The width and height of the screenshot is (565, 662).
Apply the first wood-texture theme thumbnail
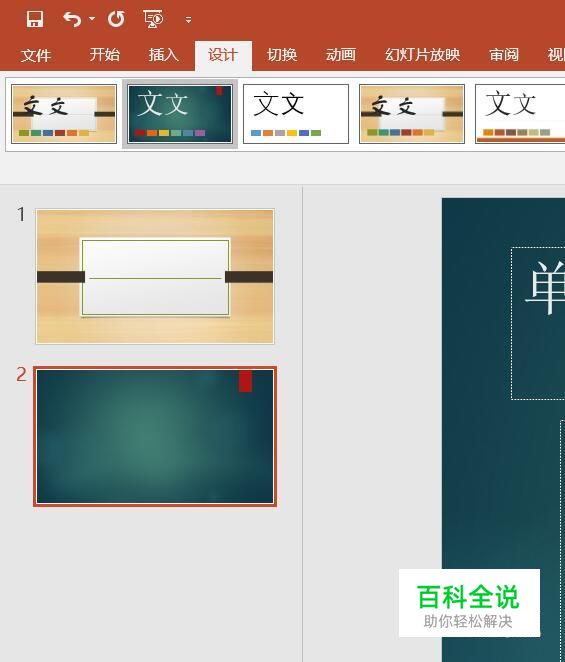click(64, 114)
